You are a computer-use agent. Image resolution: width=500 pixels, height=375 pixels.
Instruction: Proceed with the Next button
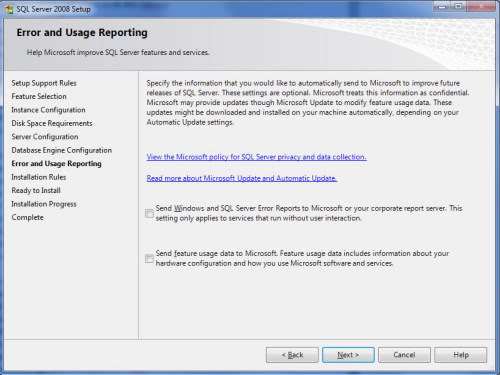click(348, 355)
